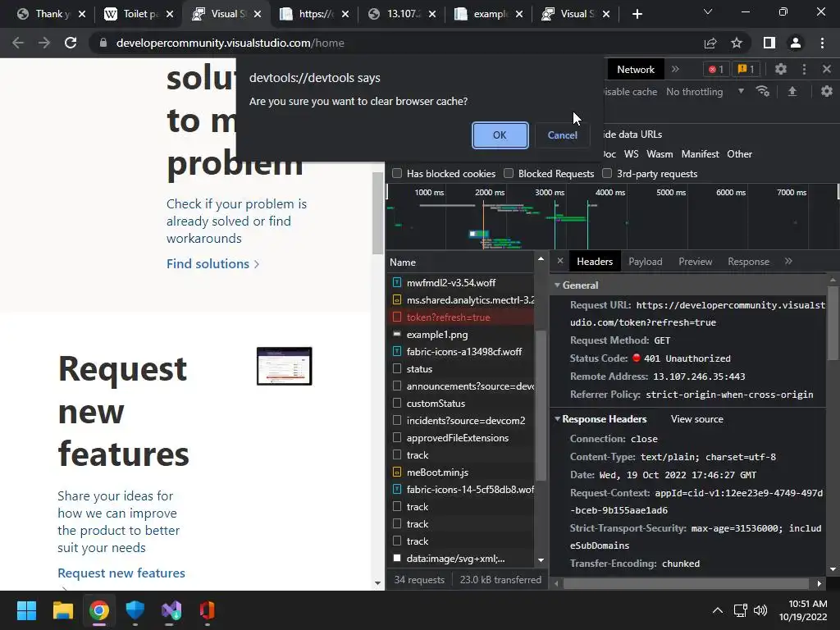Show the yellow issues count badge
The image size is (840, 630).
point(746,69)
